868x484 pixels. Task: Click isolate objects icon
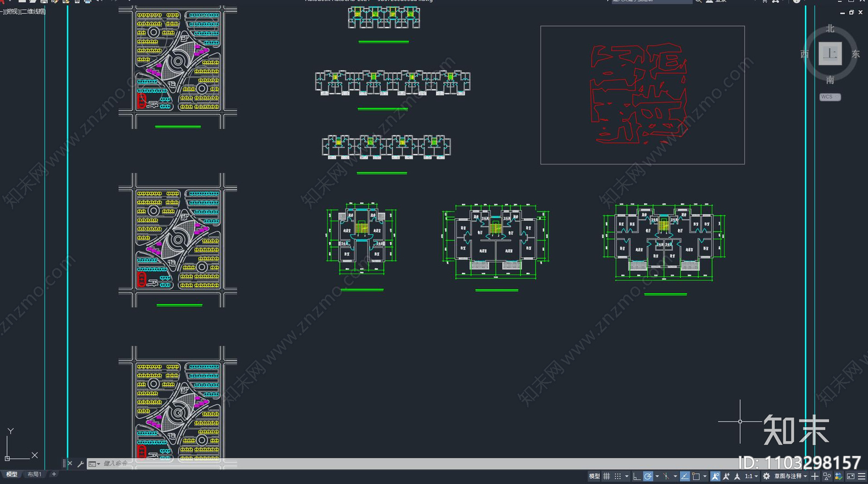(x=827, y=476)
